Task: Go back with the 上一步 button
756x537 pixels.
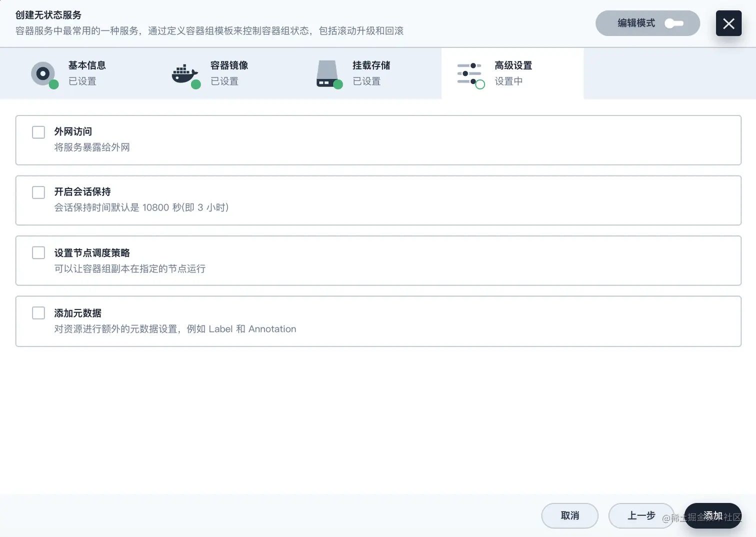Action: coord(641,515)
